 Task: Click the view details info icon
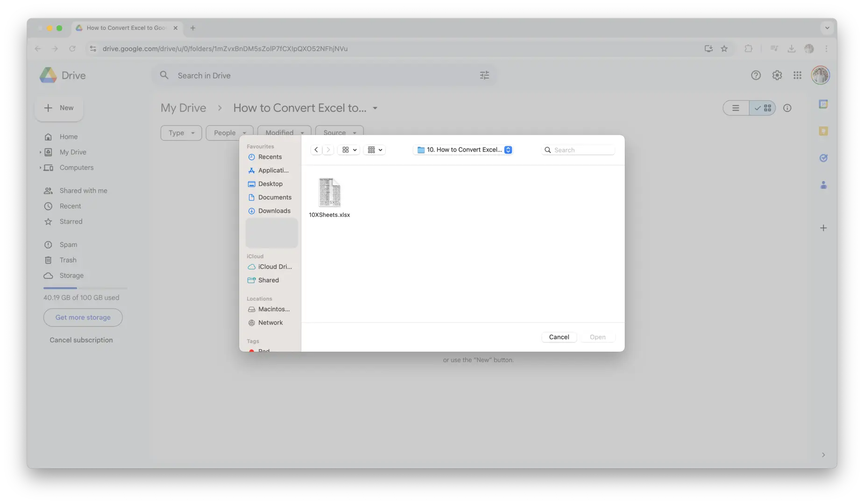coord(787,108)
